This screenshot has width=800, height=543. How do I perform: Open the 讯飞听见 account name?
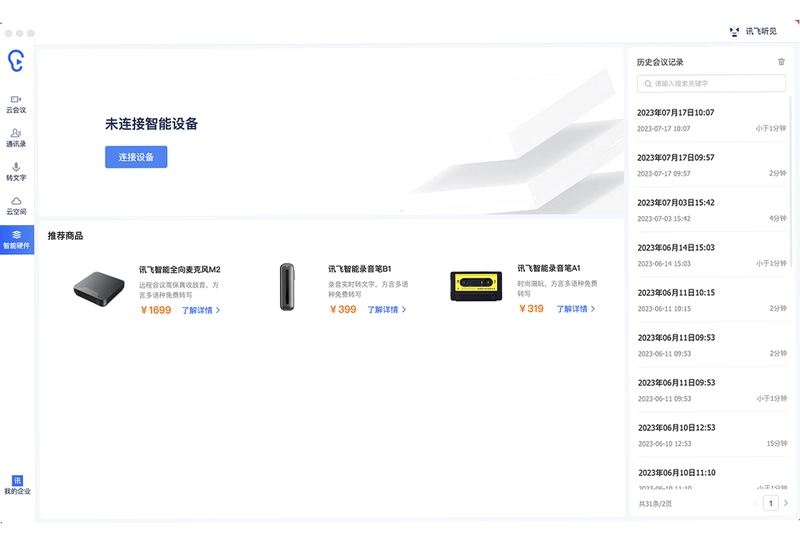(x=761, y=32)
